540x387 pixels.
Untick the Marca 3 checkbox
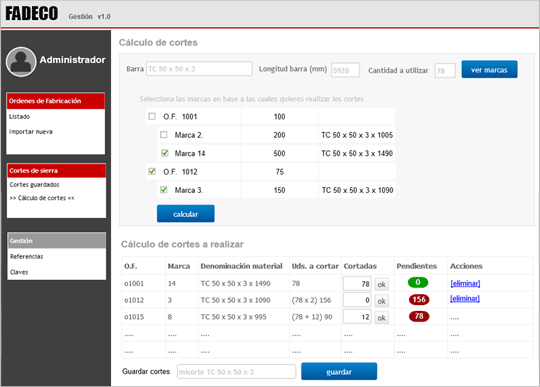point(164,190)
